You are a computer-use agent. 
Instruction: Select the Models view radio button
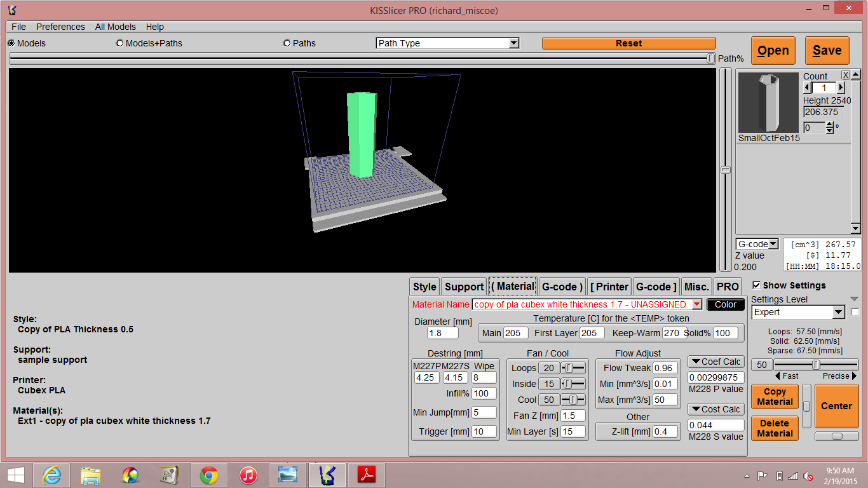click(x=11, y=43)
